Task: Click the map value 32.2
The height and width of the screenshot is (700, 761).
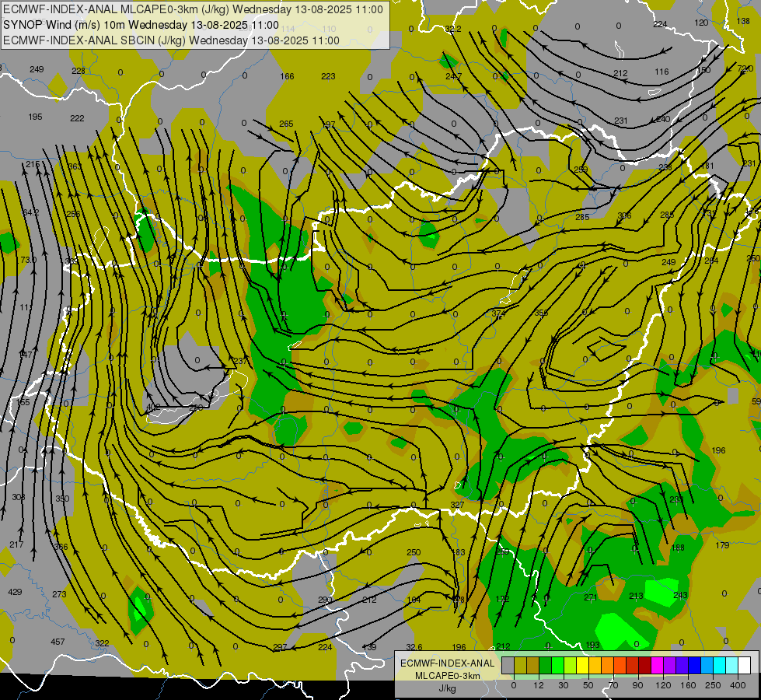Action: [x=453, y=29]
